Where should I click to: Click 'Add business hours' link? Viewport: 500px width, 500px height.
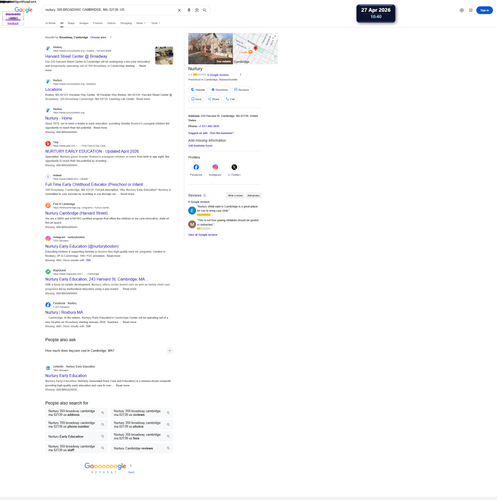coord(200,146)
